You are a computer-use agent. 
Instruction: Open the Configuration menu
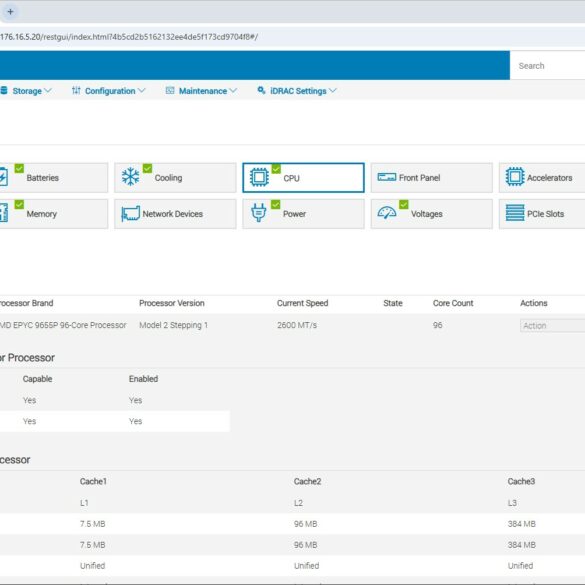click(x=109, y=91)
